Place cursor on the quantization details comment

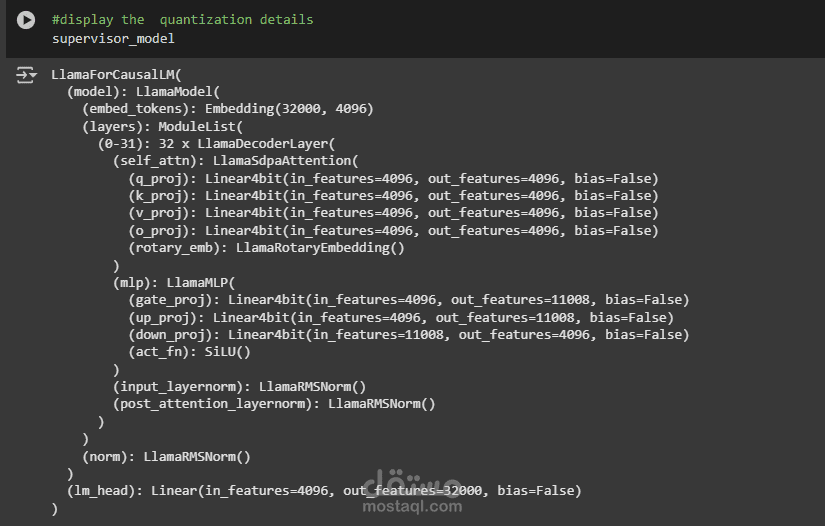pos(182,20)
